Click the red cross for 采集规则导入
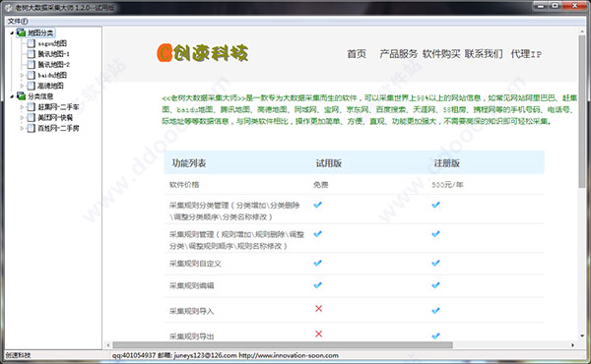Image resolution: width=591 pixels, height=364 pixels. coord(318,309)
